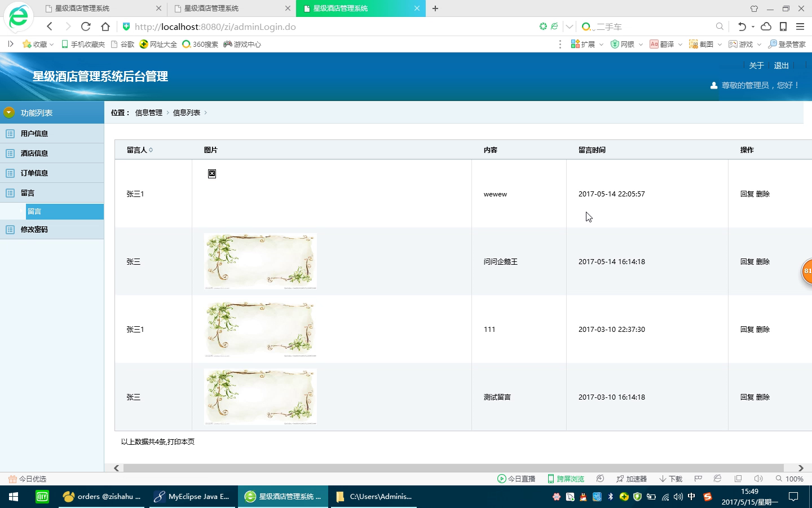Open iQIYI app in taskbar
This screenshot has width=812, height=508.
pyautogui.click(x=42, y=497)
